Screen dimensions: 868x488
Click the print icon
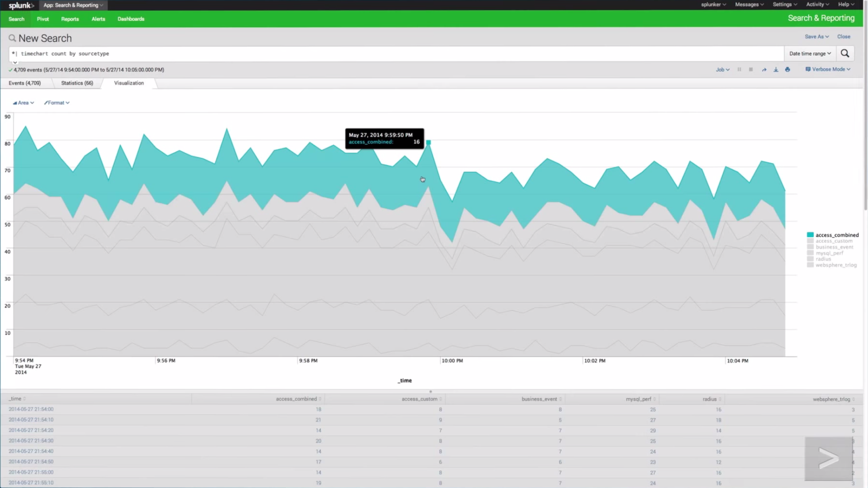click(787, 70)
